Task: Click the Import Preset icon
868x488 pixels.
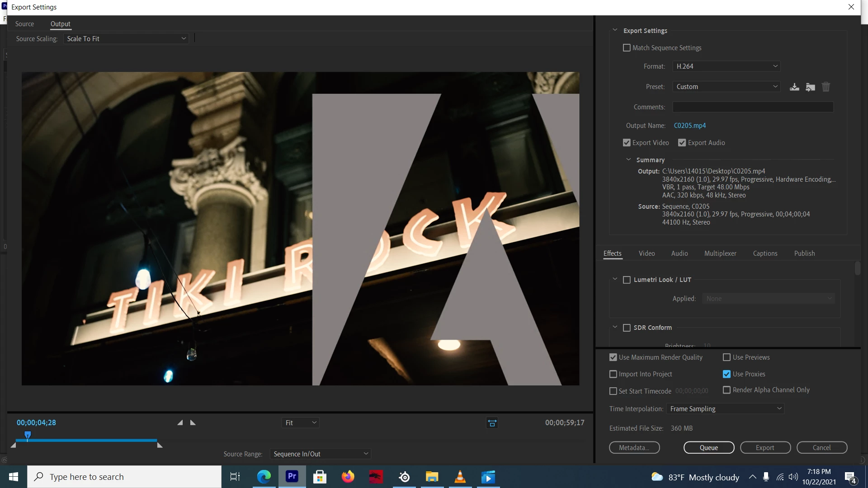Action: point(810,87)
